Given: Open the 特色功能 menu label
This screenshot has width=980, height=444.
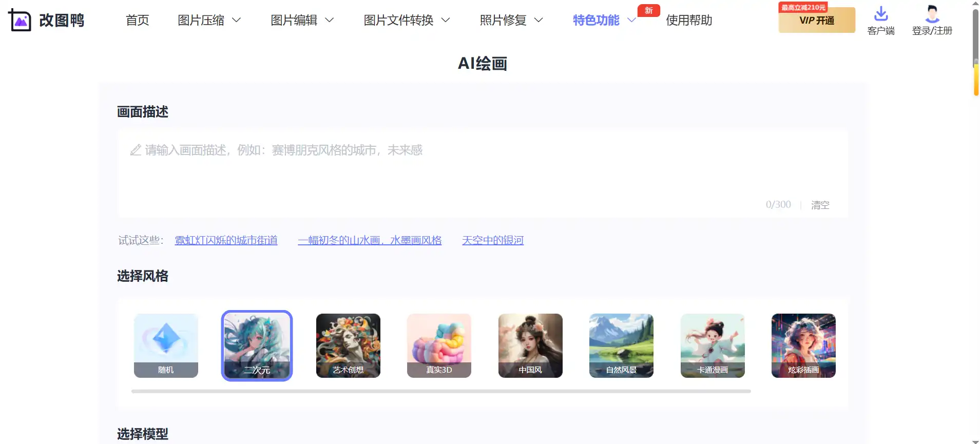Looking at the screenshot, I should [596, 20].
